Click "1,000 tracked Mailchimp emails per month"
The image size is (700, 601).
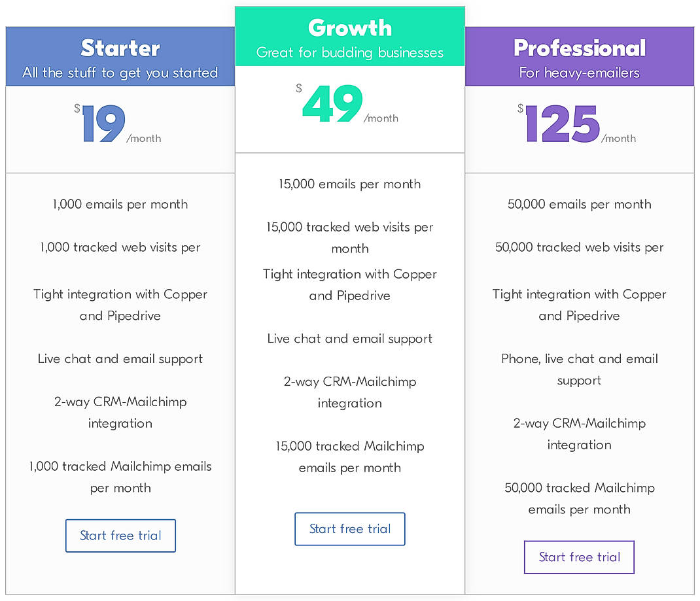click(x=120, y=477)
